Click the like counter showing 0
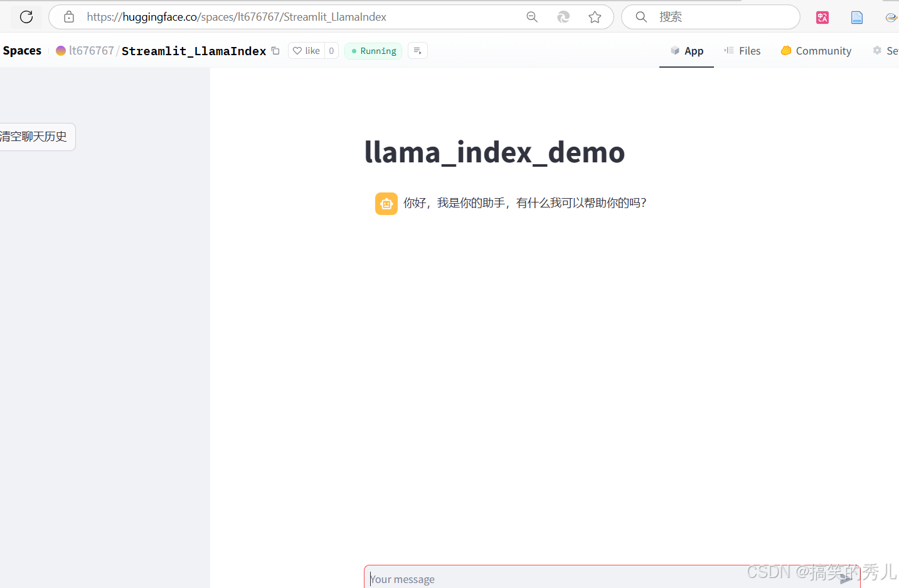The height and width of the screenshot is (588, 899). (331, 50)
